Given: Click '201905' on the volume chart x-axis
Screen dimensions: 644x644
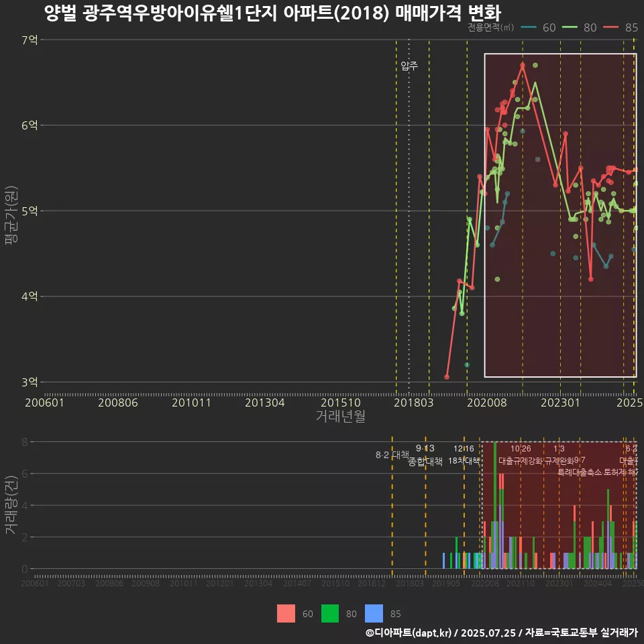Looking at the screenshot, I should (x=446, y=583).
